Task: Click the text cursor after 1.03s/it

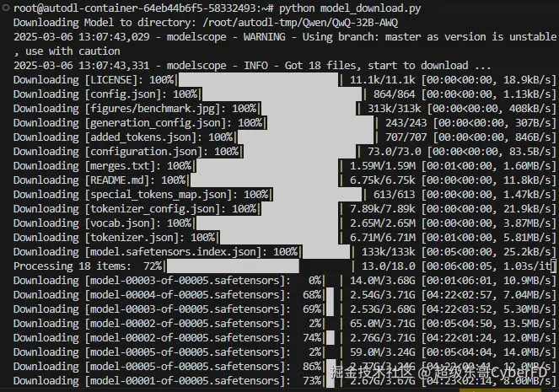Action: coord(554,266)
